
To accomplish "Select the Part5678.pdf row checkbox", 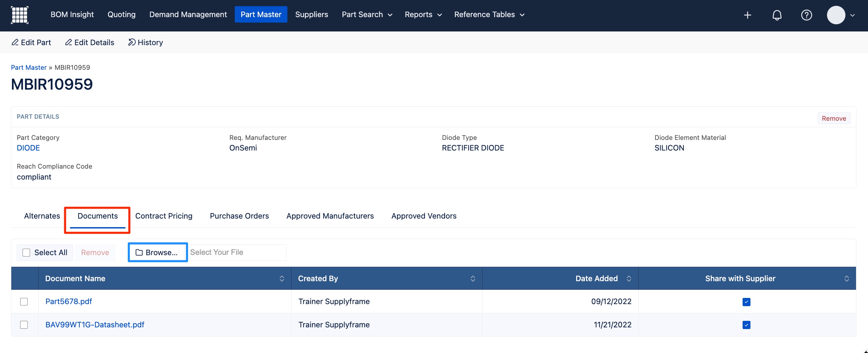I will [x=24, y=301].
